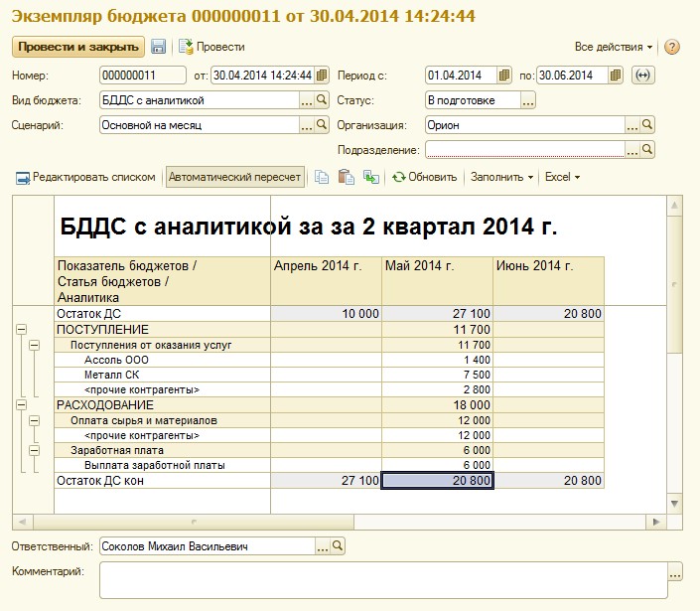This screenshot has height=611, width=700.
Task: Click the green copy-swap icon before Обновить
Action: 371,177
